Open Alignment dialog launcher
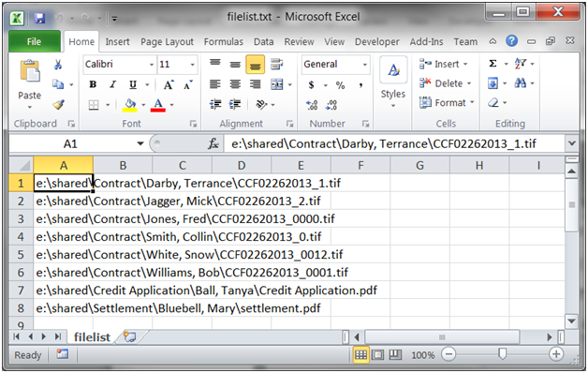Viewport: 588px width, 373px height. coord(290,124)
